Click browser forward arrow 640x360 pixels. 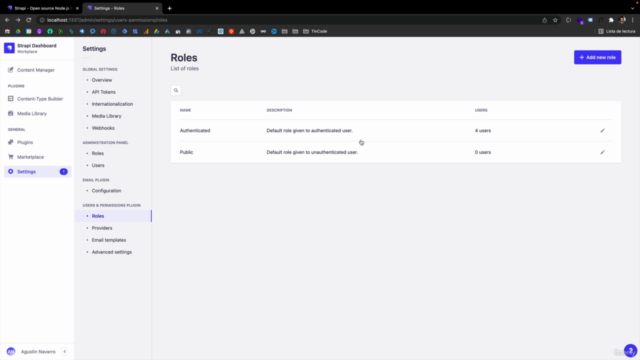point(18,20)
